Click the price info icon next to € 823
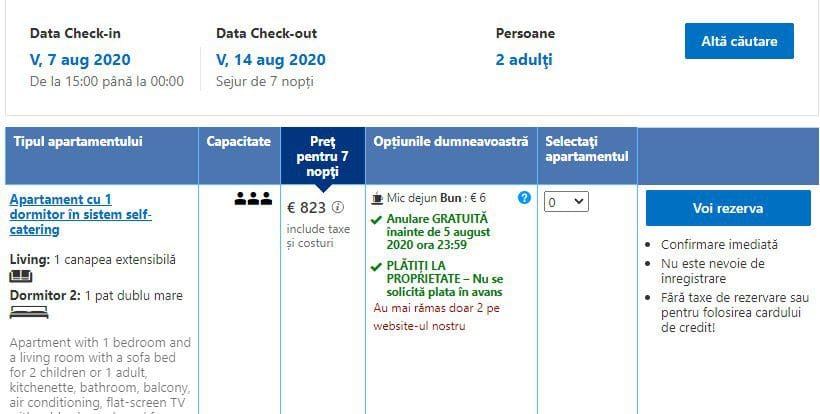This screenshot has height=414, width=820. (338, 208)
